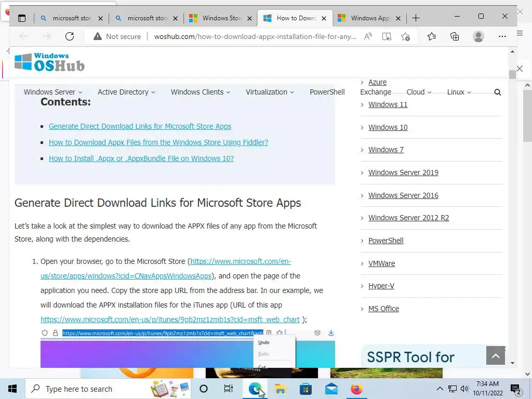Open Hyper-V category link
This screenshot has width=532, height=399.
click(381, 286)
